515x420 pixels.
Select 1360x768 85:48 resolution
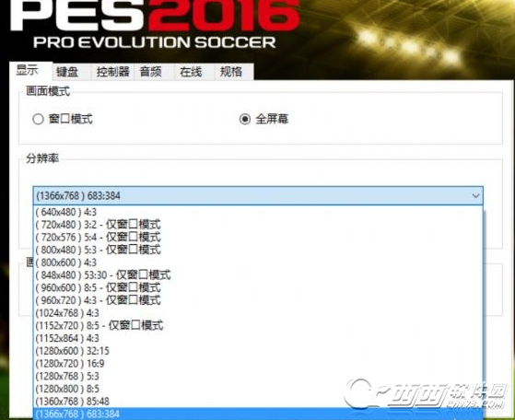tap(258, 402)
